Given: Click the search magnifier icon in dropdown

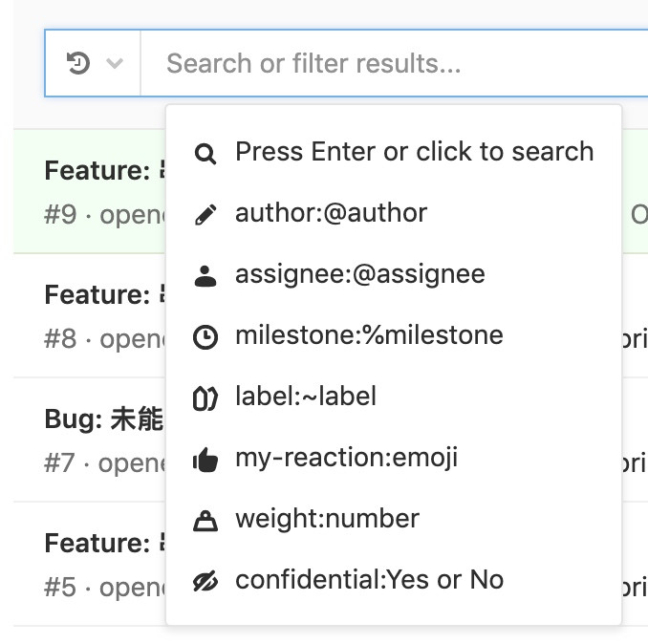Looking at the screenshot, I should click(x=205, y=154).
